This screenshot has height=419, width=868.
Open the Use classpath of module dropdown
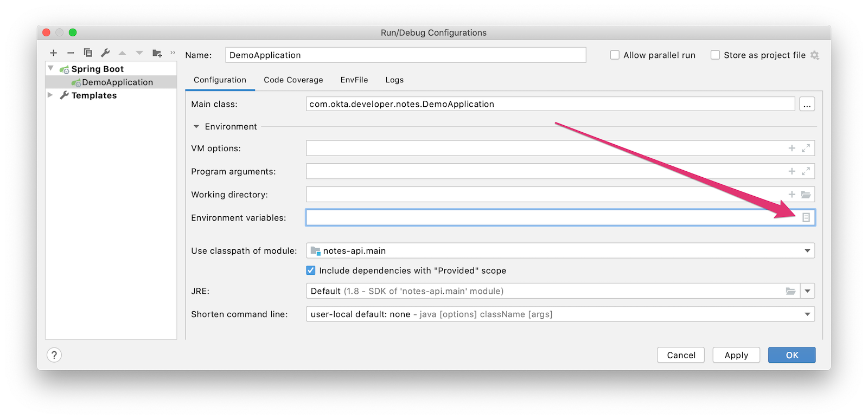(x=807, y=251)
